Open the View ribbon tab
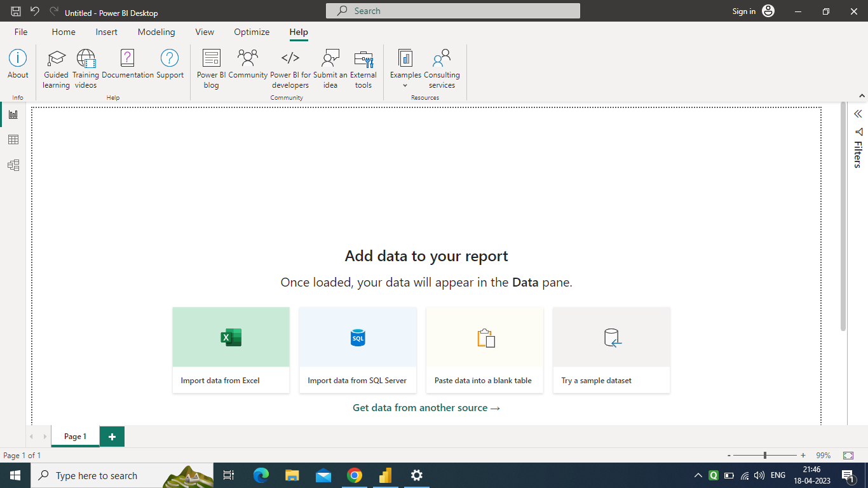 (x=205, y=32)
